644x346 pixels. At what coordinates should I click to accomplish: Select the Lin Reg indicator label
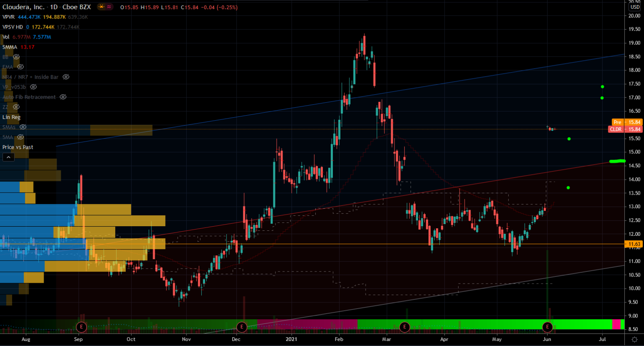coord(11,117)
